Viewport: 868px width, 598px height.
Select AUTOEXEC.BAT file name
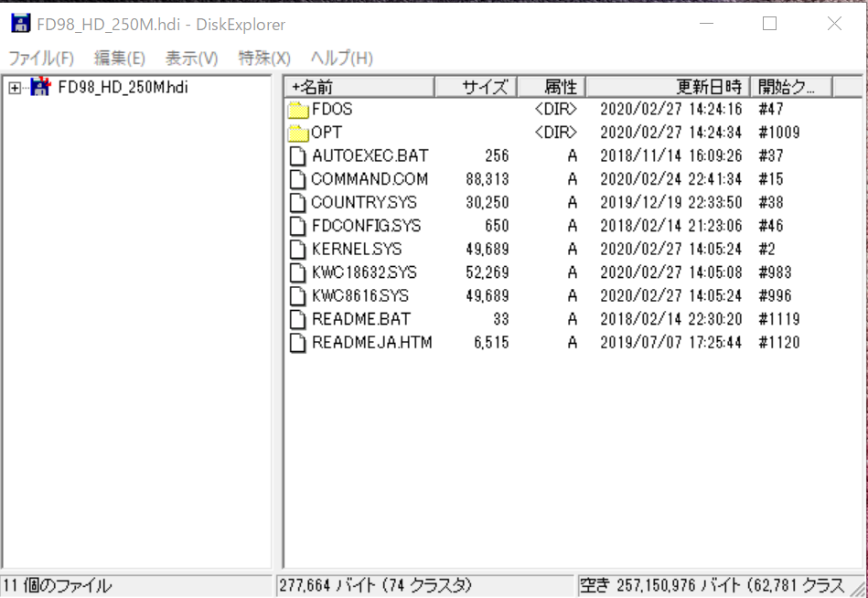370,155
